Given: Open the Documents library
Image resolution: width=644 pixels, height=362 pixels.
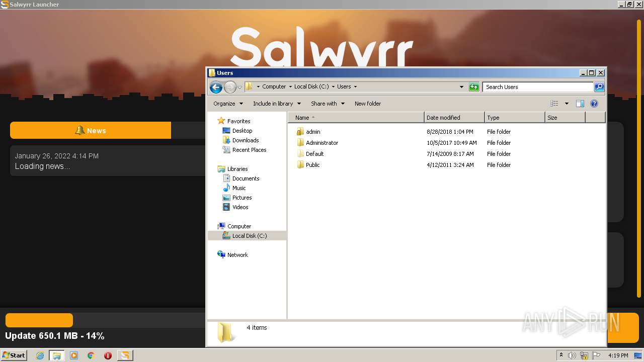Looking at the screenshot, I should pos(246,178).
